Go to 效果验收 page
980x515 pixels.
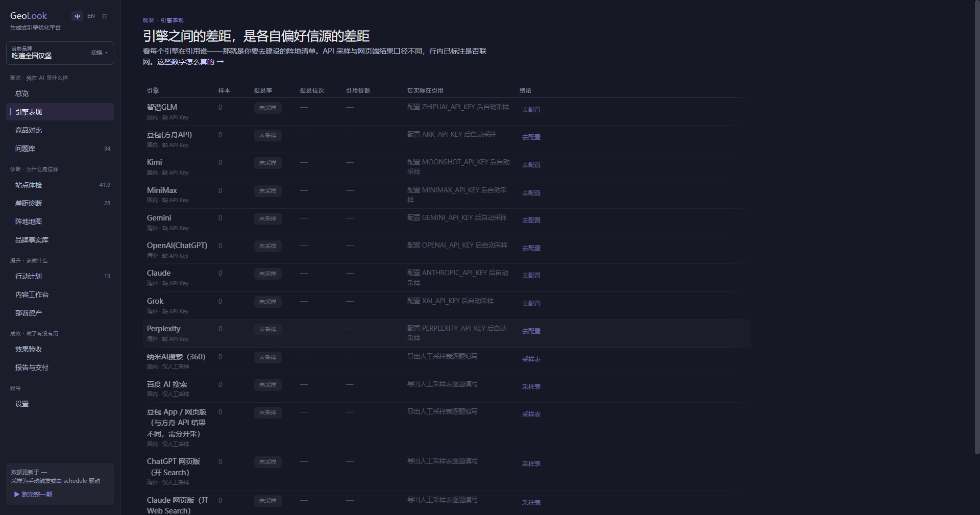60,349
